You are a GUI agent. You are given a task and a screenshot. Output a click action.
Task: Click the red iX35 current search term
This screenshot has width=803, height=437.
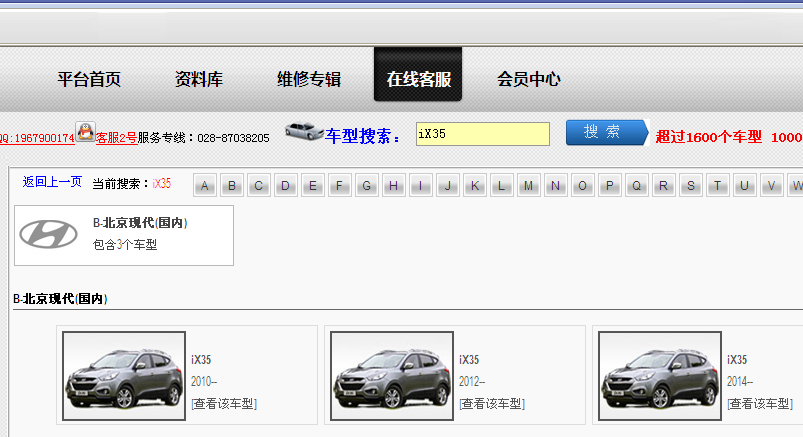click(x=162, y=183)
